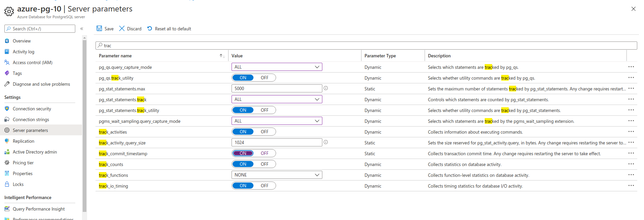Viewport: 644px width, 220px height.
Task: Open the track_functions NONE dropdown
Action: (x=277, y=175)
